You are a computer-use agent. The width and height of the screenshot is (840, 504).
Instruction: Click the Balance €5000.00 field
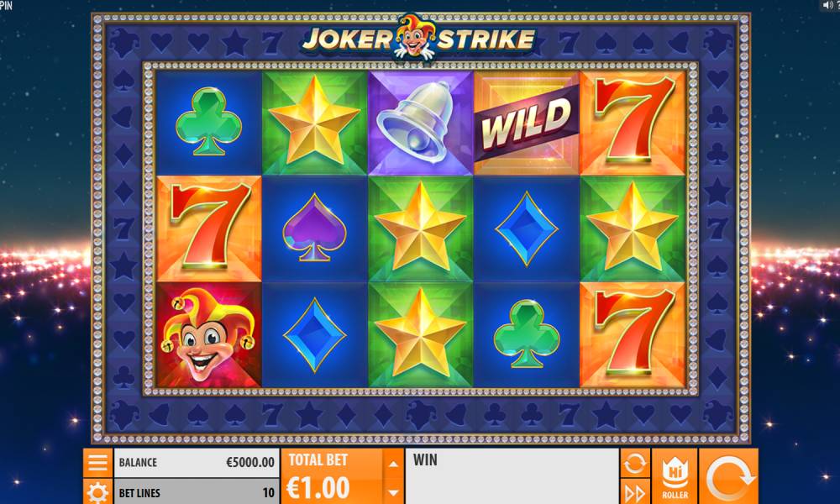click(x=197, y=463)
